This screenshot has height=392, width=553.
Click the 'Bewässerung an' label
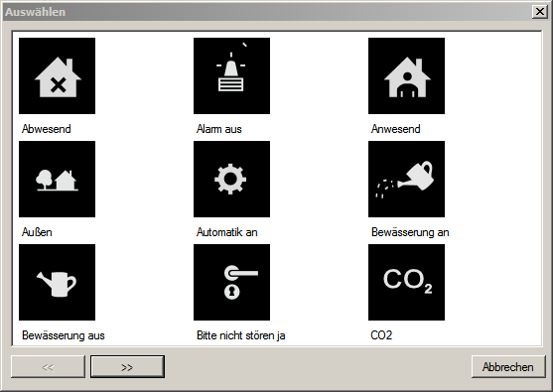click(x=410, y=232)
